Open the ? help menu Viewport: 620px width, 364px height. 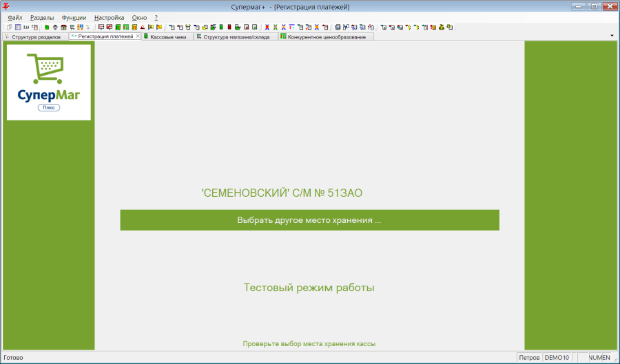pos(156,18)
